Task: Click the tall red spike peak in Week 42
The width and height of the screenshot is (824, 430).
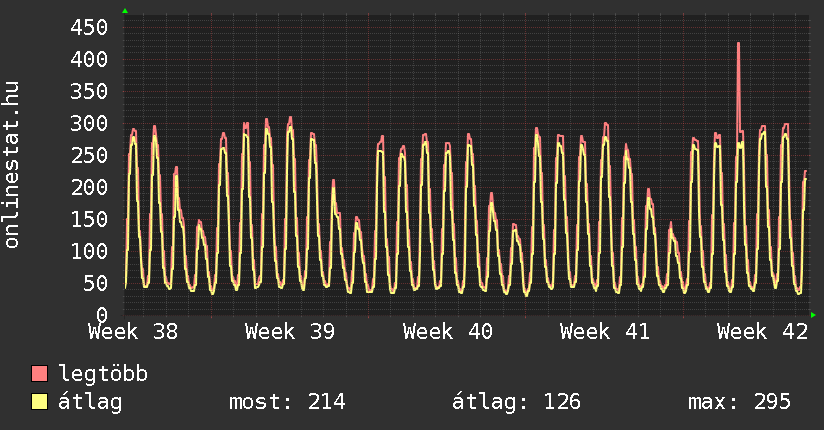Action: point(738,44)
